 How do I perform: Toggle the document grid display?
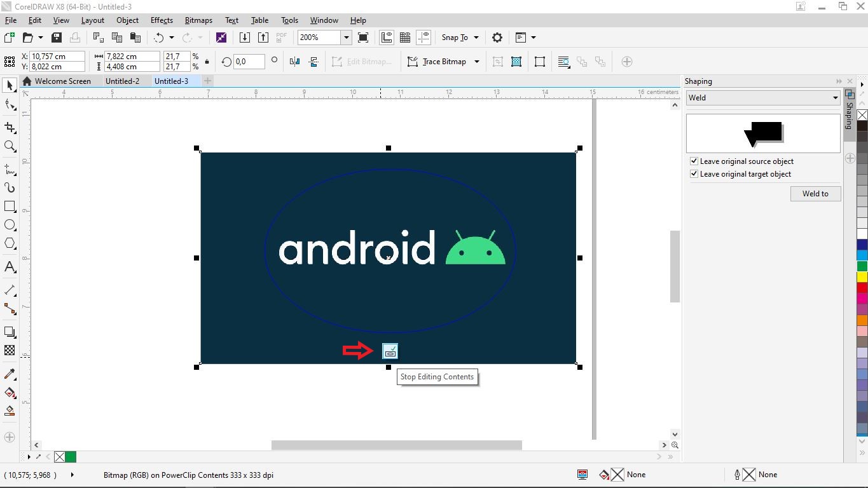tap(405, 37)
